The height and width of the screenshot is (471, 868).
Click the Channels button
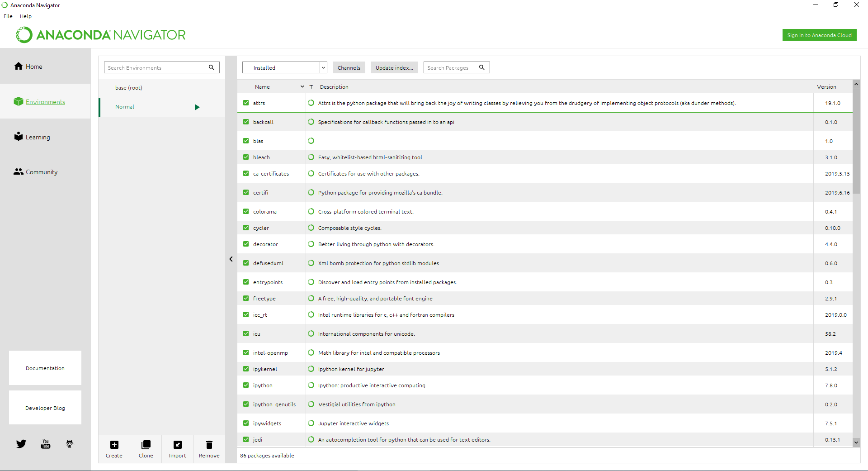point(349,67)
